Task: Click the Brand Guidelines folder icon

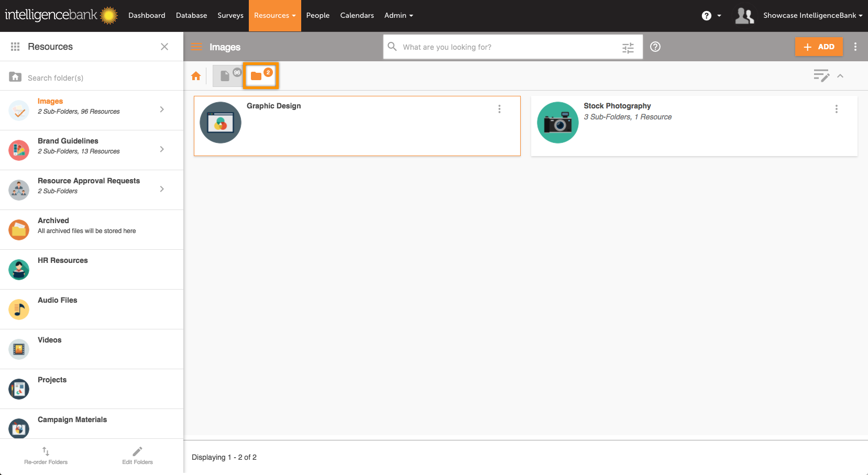Action: (19, 150)
